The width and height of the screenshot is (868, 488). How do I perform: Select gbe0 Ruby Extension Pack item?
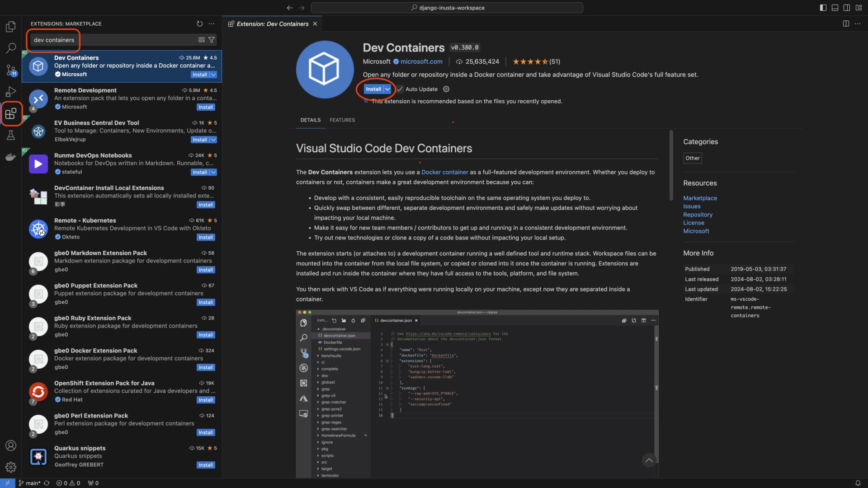(x=122, y=327)
